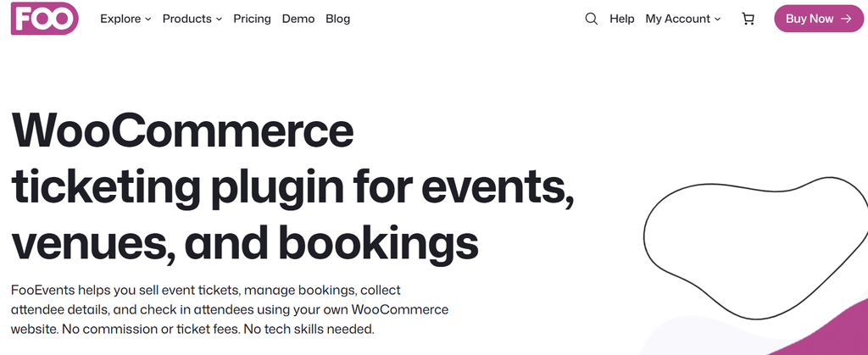Go to the Pricing page

pos(252,19)
